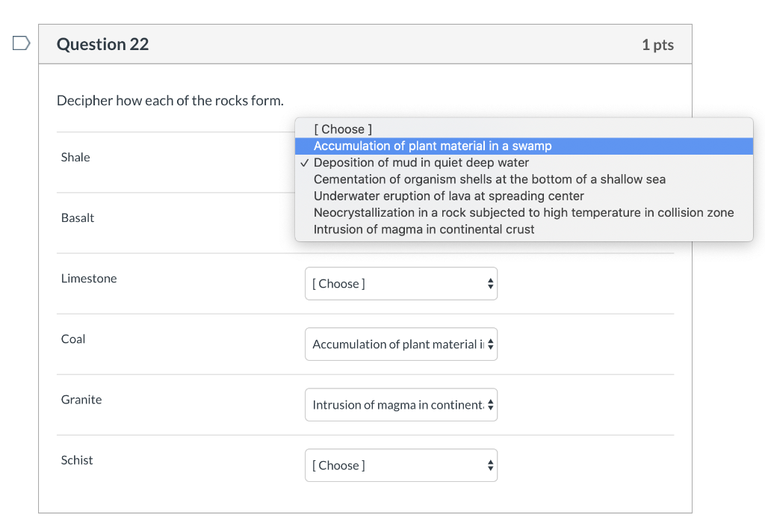Open the Coal answer dropdown

pyautogui.click(x=401, y=344)
